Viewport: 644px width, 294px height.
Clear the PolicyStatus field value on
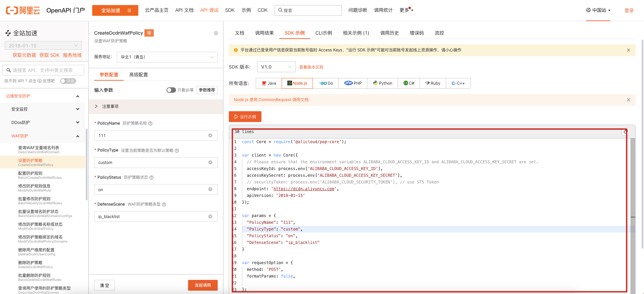(210, 189)
